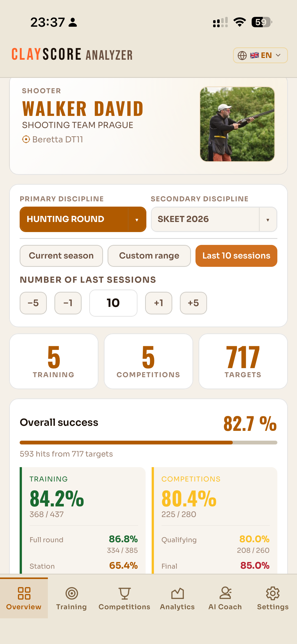This screenshot has height=644, width=297.
Task: Open the Competitions trophy icon
Action: (124, 593)
